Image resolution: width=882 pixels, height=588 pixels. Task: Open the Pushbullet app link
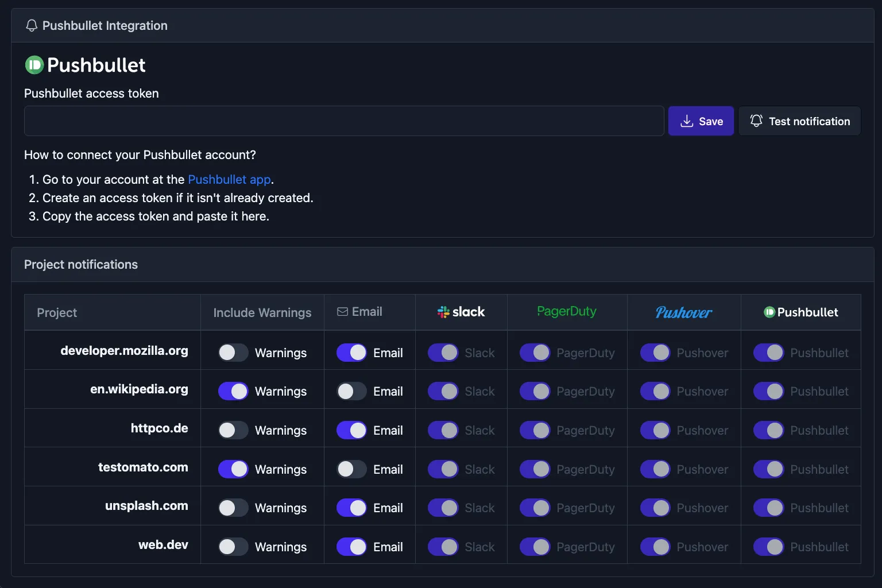(229, 179)
